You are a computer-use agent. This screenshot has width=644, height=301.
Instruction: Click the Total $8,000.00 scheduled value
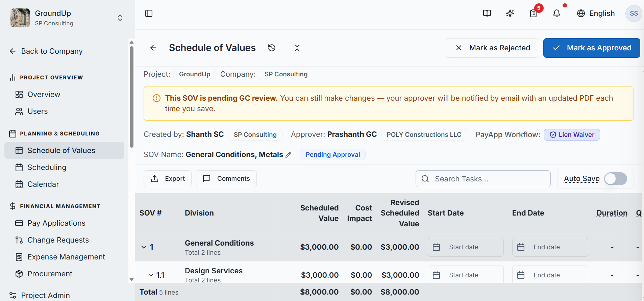(x=319, y=292)
